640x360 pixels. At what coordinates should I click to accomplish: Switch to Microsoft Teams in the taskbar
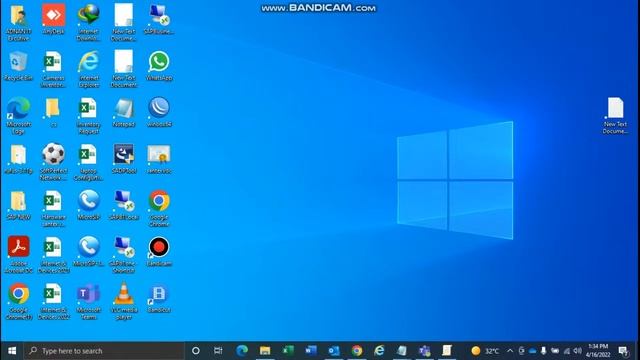424,351
